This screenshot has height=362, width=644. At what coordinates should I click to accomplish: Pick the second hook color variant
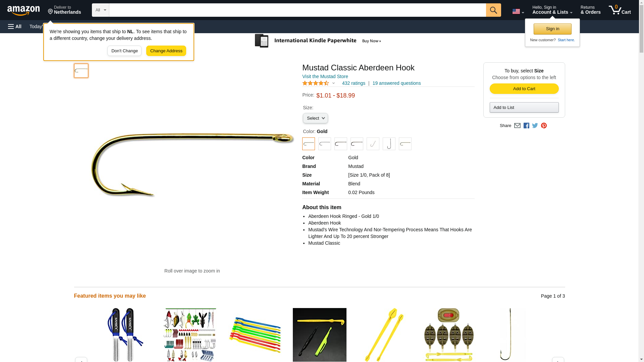[324, 144]
